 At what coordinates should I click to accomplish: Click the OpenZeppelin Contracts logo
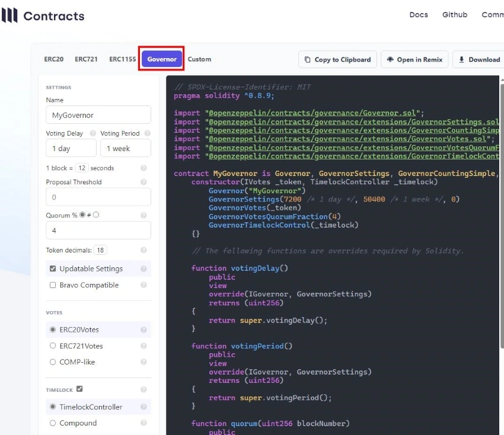(x=43, y=15)
